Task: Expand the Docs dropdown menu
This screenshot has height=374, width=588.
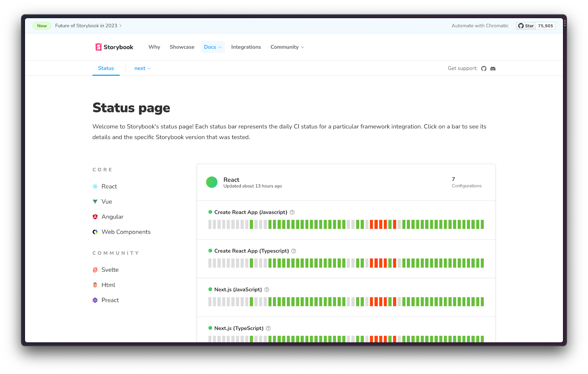Action: point(213,47)
